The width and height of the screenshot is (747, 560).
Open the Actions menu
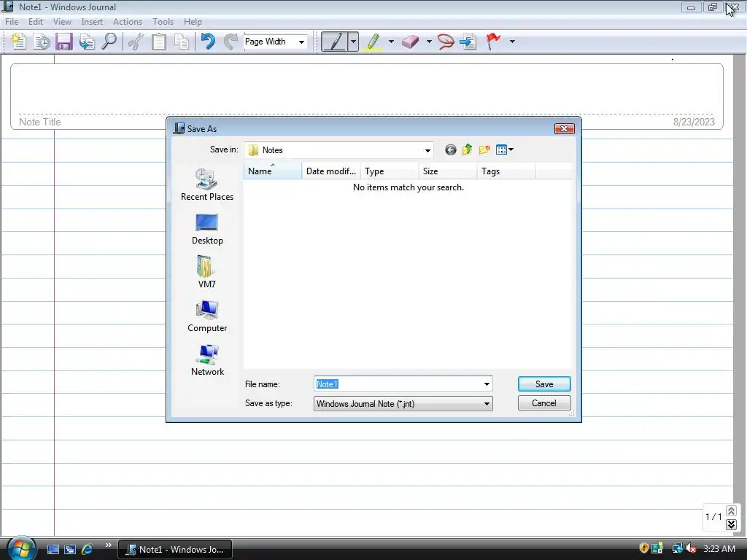[127, 22]
